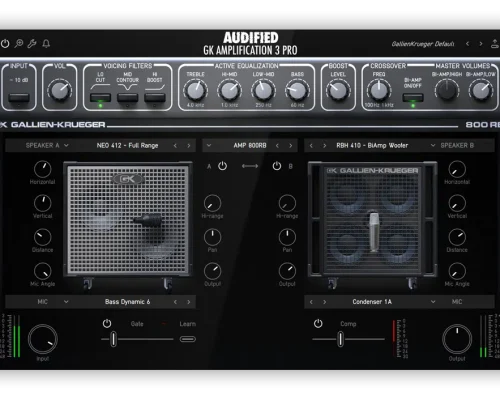500x400 pixels.
Task: Click the Crossover Freq knob
Action: point(379,90)
